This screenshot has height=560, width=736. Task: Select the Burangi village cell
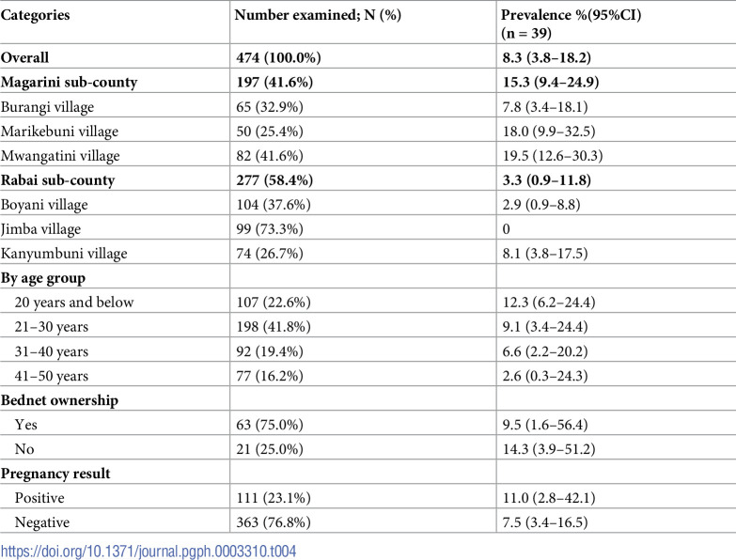(47, 107)
